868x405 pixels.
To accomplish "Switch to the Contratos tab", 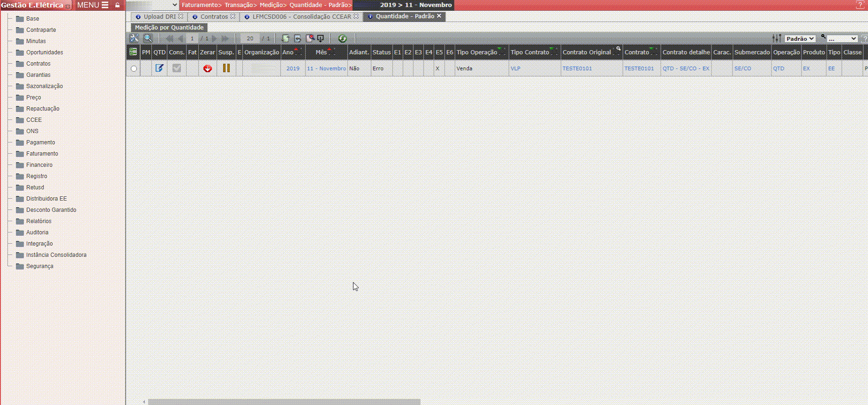I will [214, 16].
